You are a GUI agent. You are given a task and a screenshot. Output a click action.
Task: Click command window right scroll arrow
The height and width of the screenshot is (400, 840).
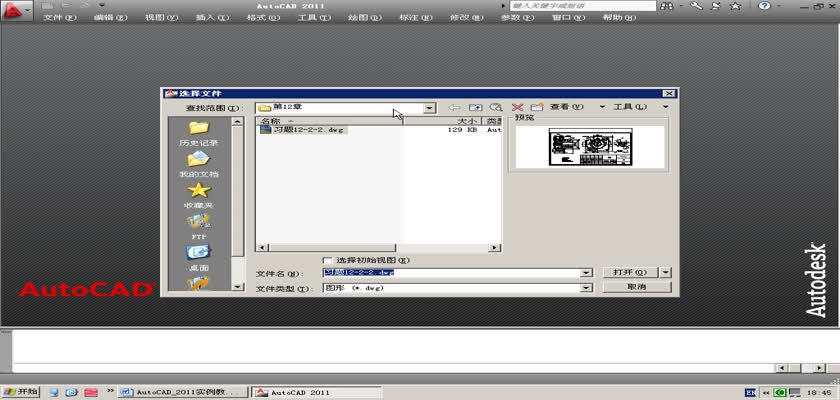(819, 368)
